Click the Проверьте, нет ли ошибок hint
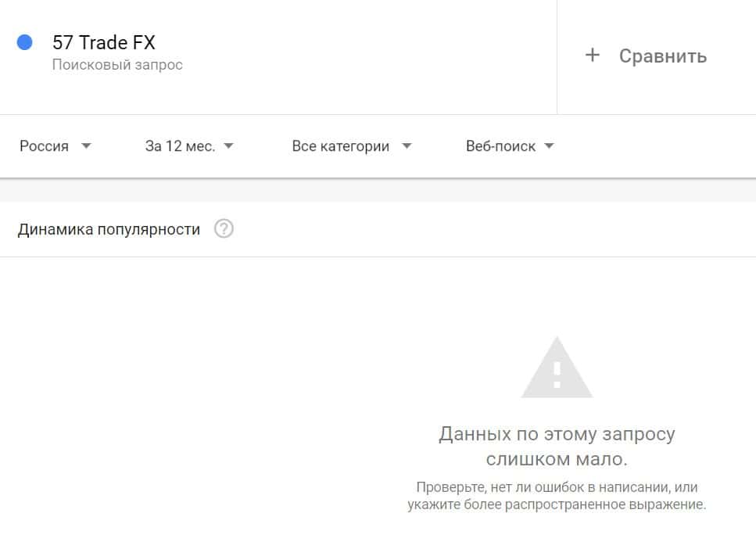This screenshot has height=549, width=756. coord(557,487)
